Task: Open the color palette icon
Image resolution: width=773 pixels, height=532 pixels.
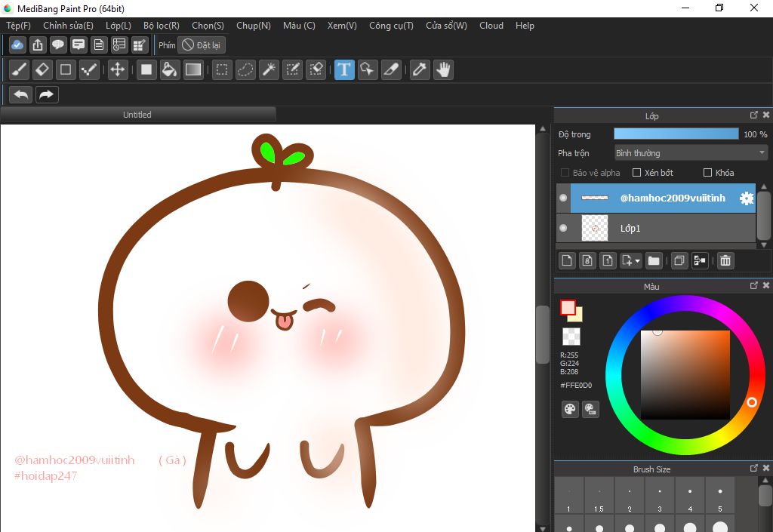Action: [x=570, y=409]
